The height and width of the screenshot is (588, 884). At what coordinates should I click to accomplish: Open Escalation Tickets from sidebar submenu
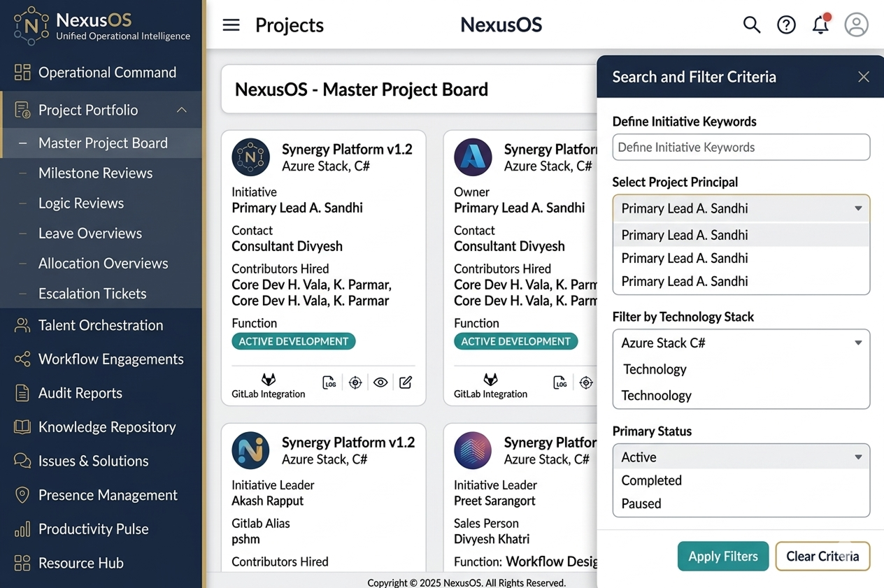[92, 294]
